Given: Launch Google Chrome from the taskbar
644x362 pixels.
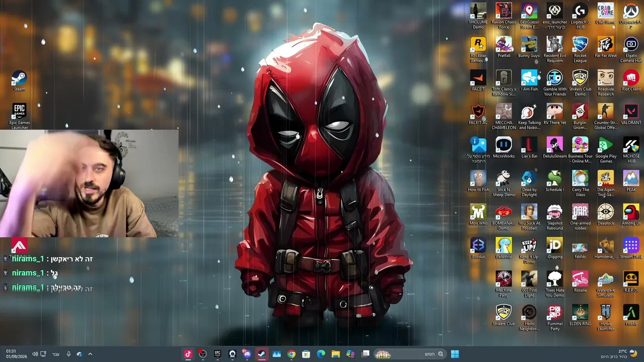Looking at the screenshot, I should [x=291, y=354].
